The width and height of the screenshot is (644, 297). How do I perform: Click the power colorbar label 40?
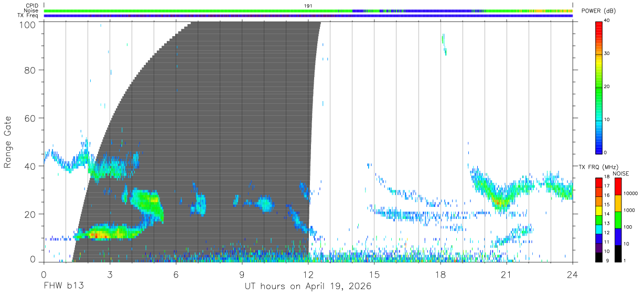coord(607,21)
